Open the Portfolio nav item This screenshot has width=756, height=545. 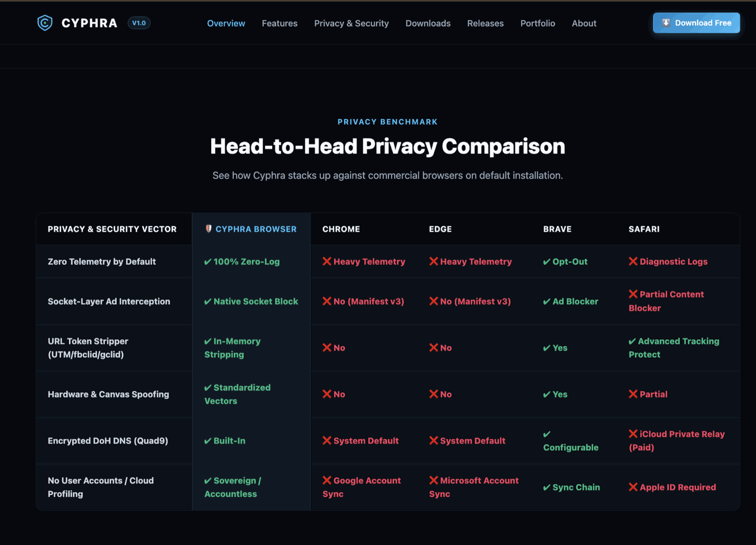point(538,23)
